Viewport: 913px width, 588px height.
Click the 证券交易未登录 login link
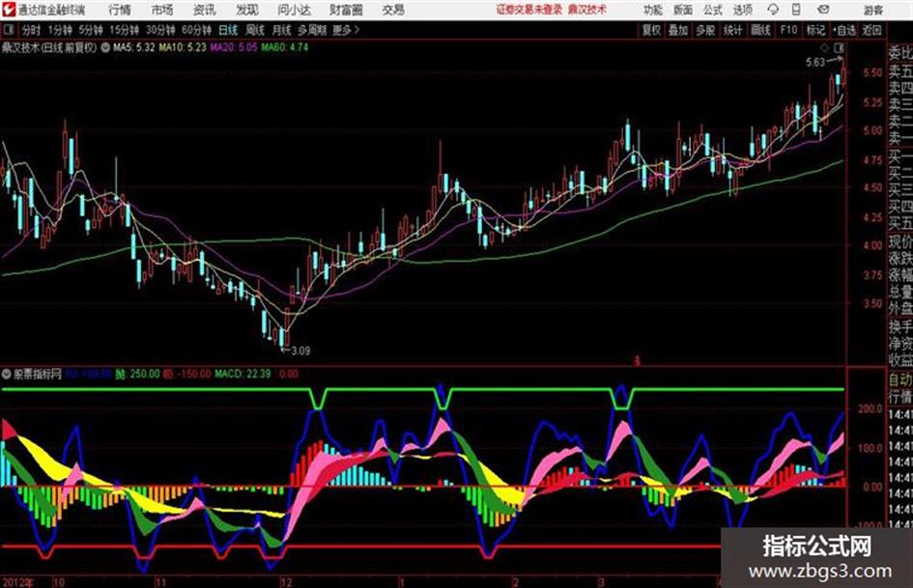(x=529, y=10)
